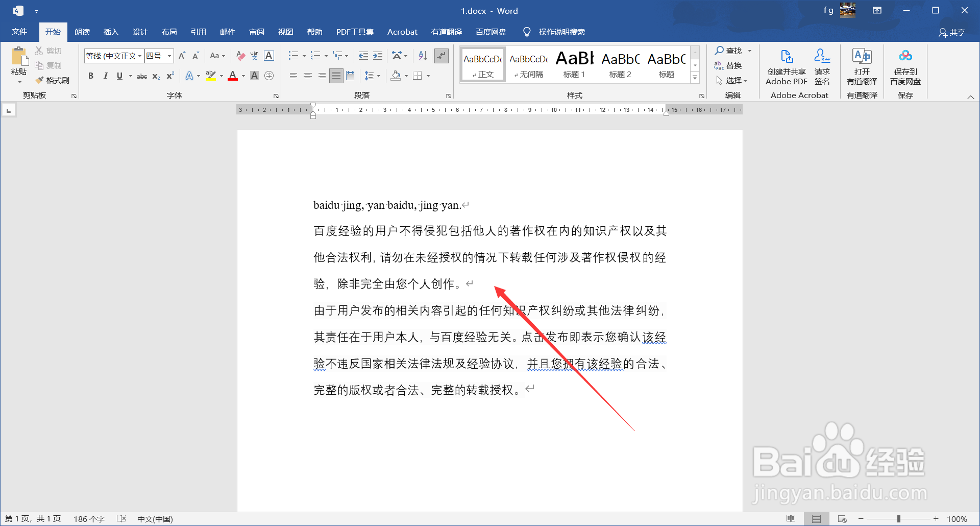
Task: Open Youdao Translate (打开有道翻译)
Action: coord(862,66)
